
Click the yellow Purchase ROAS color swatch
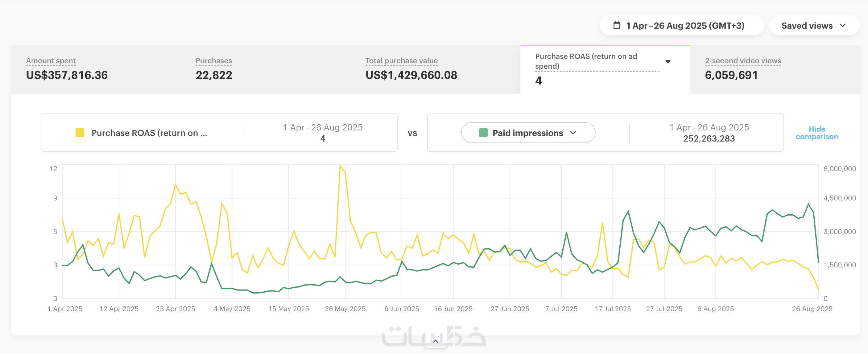point(80,133)
